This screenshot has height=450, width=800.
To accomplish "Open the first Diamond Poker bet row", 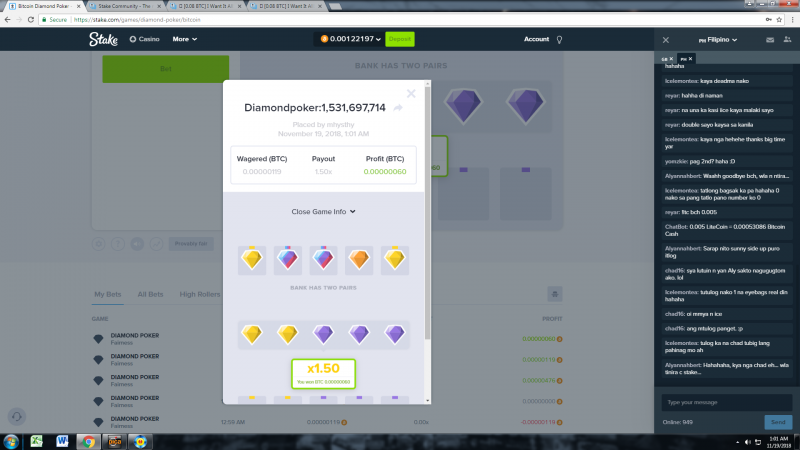I will coord(327,339).
